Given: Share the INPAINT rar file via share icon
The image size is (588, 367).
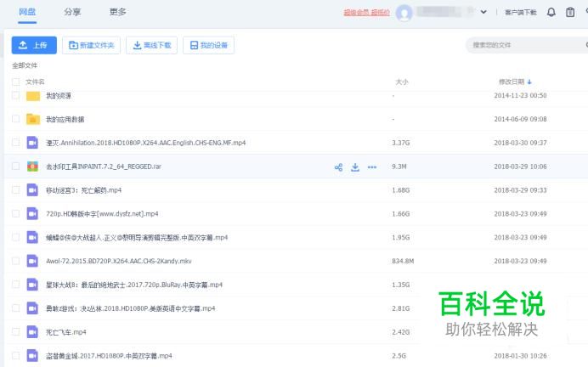Looking at the screenshot, I should click(338, 167).
